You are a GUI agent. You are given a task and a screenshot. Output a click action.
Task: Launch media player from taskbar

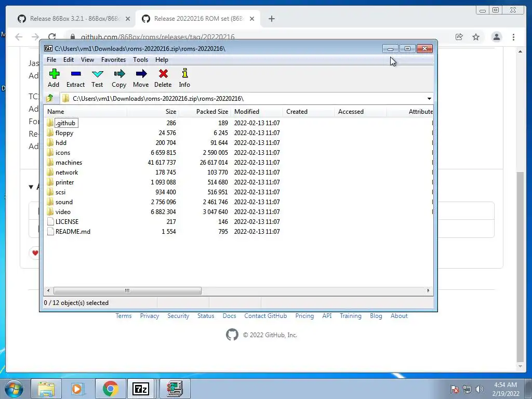[x=77, y=389]
